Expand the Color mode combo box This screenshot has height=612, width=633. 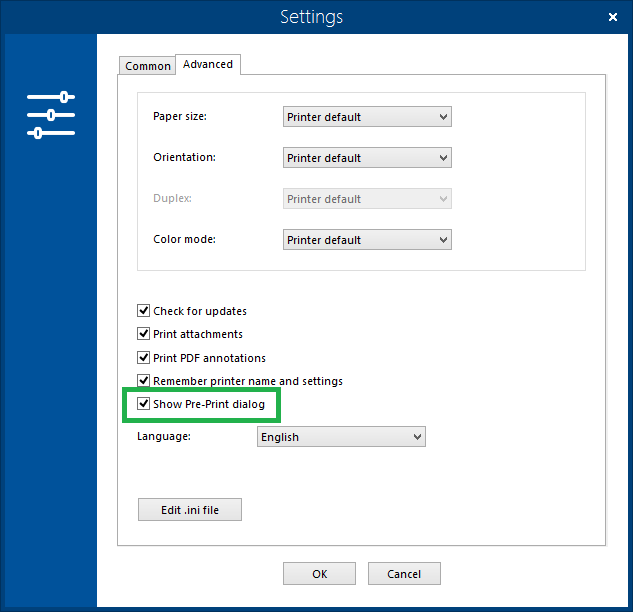pos(367,240)
